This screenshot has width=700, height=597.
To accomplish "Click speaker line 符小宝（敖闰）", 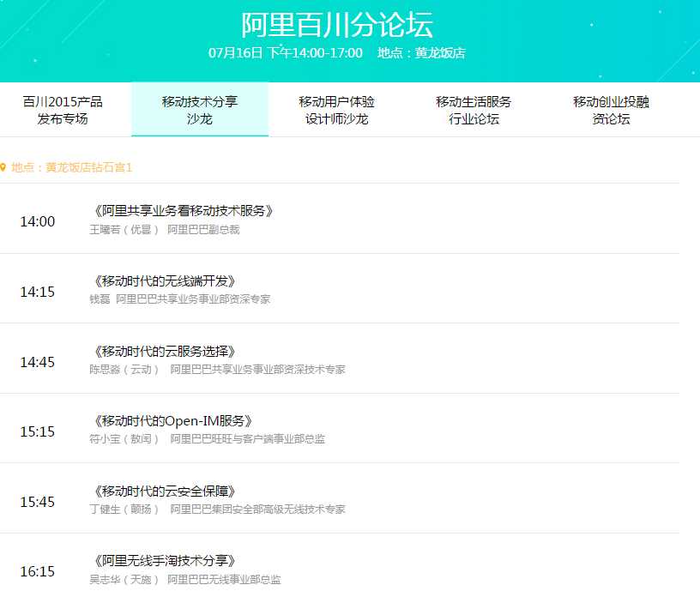I will coord(124,439).
